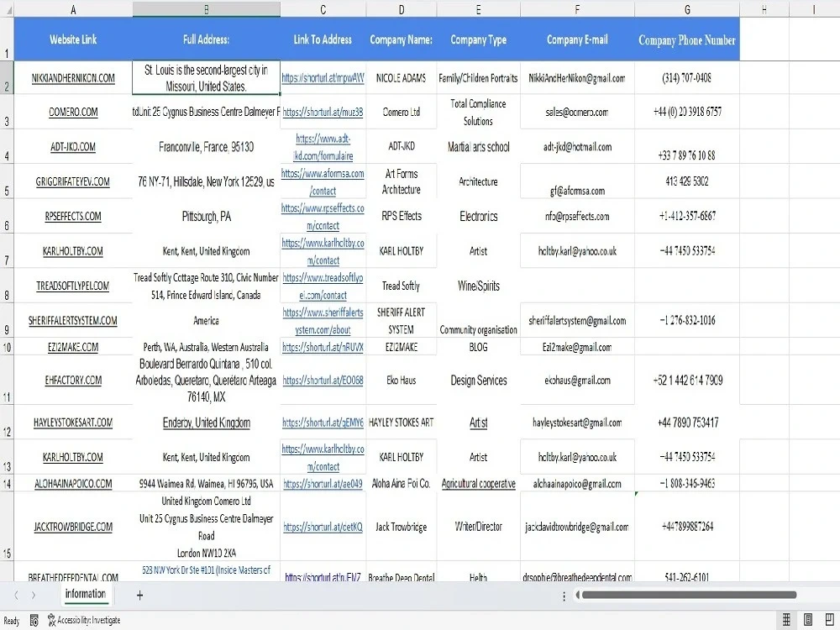The width and height of the screenshot is (840, 630).
Task: Open NIKKIANDHERNIKON.COM link
Action: click(x=73, y=78)
